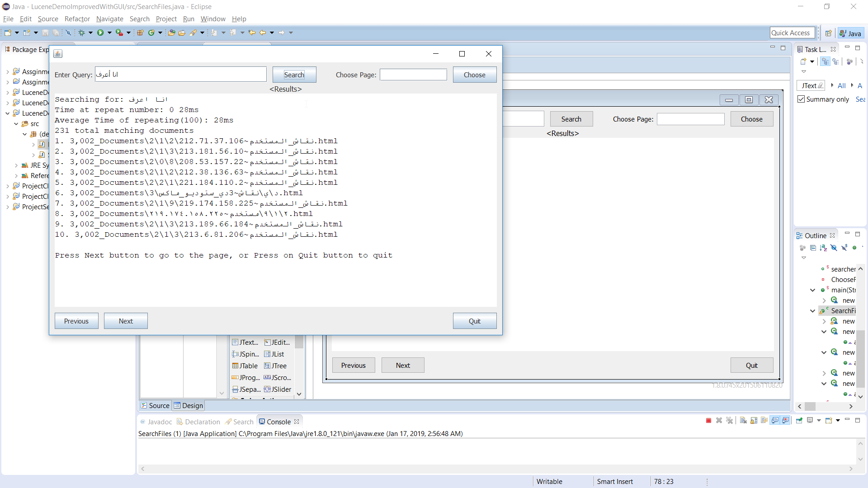Disable show console on standard output change

[x=776, y=420]
